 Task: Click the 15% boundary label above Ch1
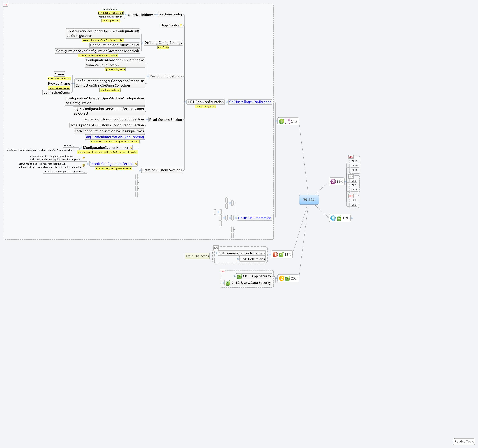216,248
